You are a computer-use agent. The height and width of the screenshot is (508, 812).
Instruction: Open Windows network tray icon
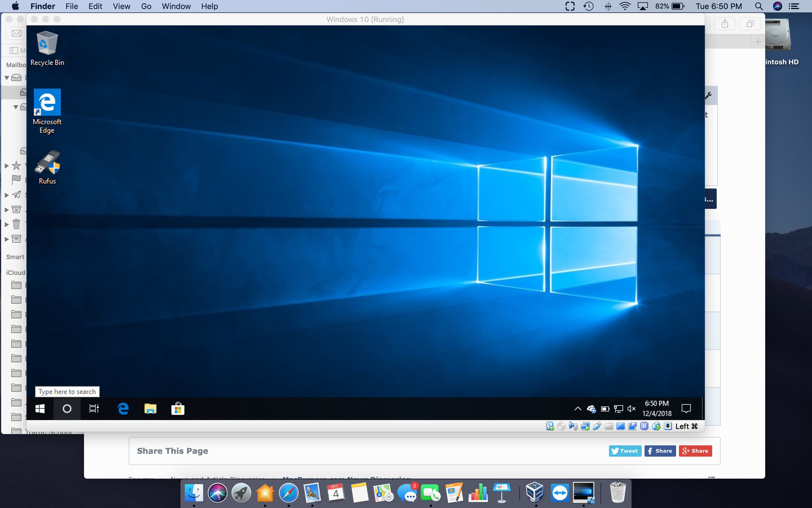(618, 409)
